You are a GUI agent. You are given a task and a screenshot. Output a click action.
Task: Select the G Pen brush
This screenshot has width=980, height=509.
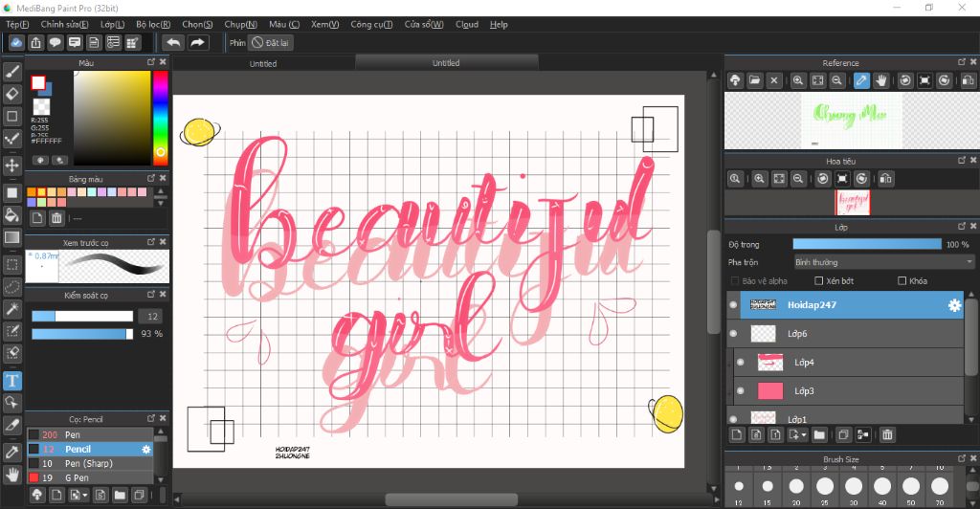(90, 477)
